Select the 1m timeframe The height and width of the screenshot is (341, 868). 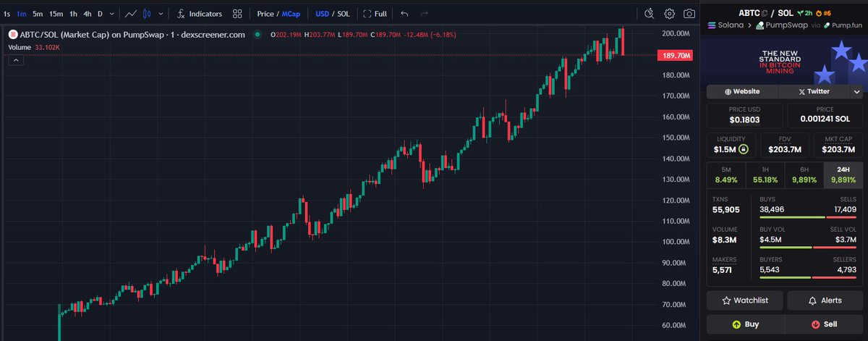21,14
